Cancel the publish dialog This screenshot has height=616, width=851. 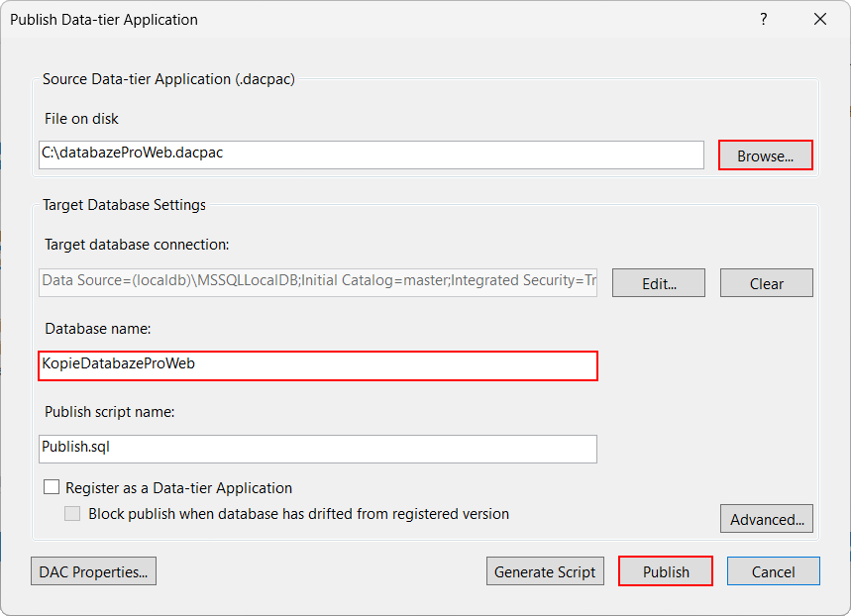pyautogui.click(x=773, y=570)
